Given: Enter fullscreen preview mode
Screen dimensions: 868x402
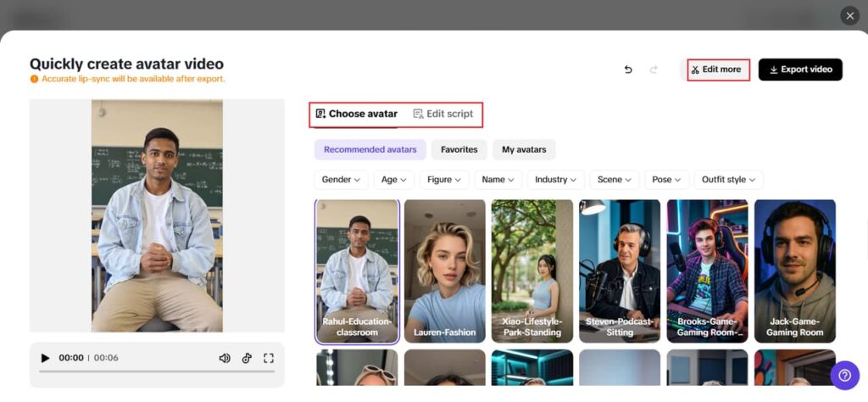Looking at the screenshot, I should [269, 358].
